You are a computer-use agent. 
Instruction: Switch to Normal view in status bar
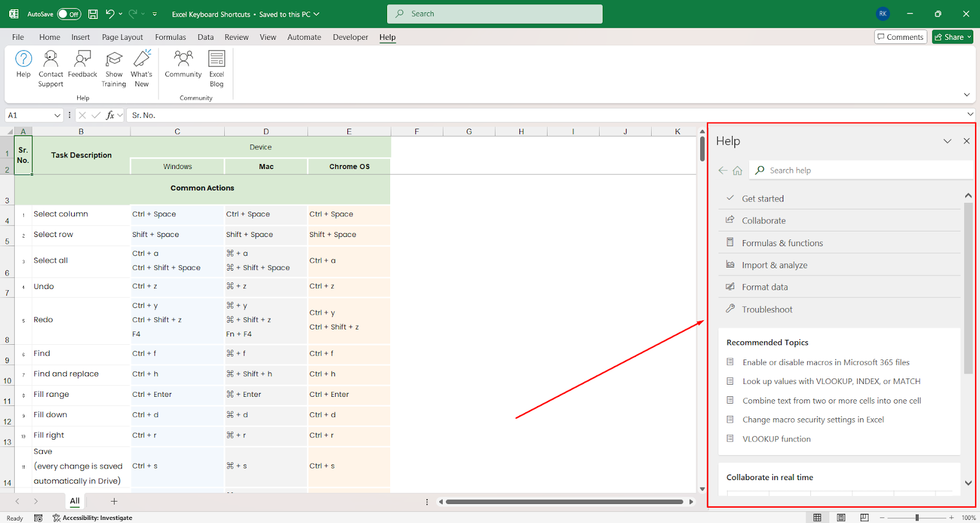[x=817, y=517]
